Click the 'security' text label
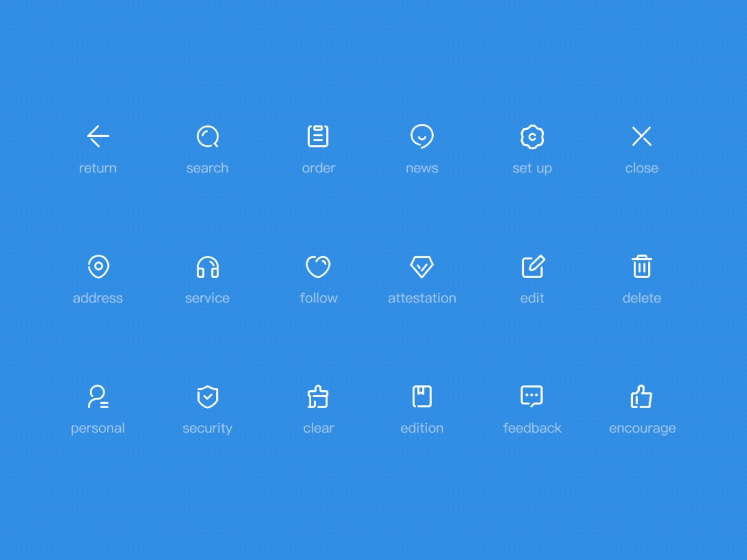This screenshot has width=747, height=560. point(207,429)
